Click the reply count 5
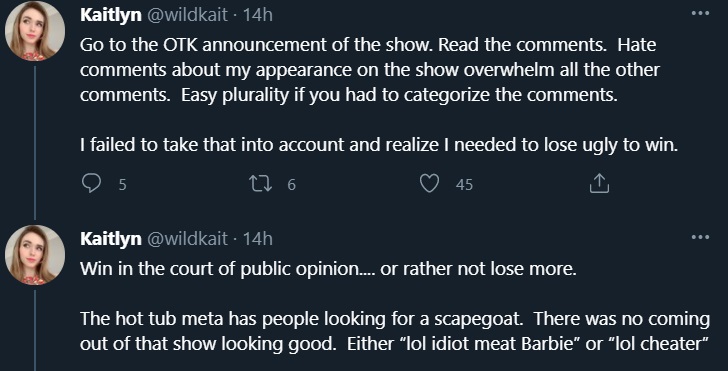This screenshot has width=728, height=371. tap(122, 185)
